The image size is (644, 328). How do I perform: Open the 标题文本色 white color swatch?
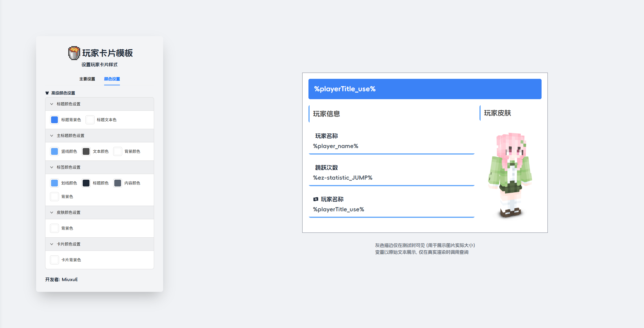tap(90, 120)
